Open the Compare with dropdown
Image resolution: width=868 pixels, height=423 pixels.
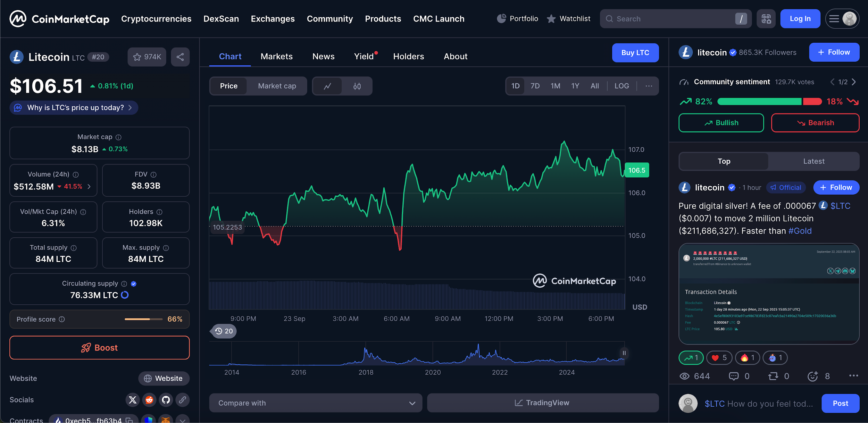click(316, 403)
